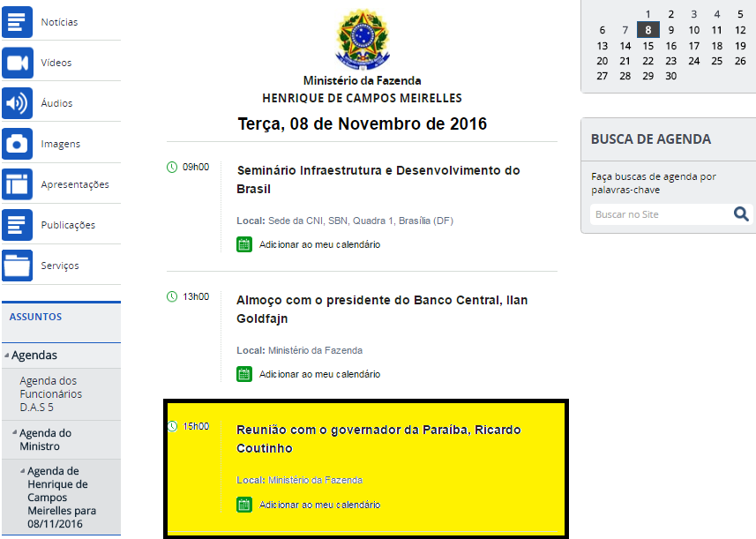
Task: Click the search magnifying glass icon
Action: 741,214
